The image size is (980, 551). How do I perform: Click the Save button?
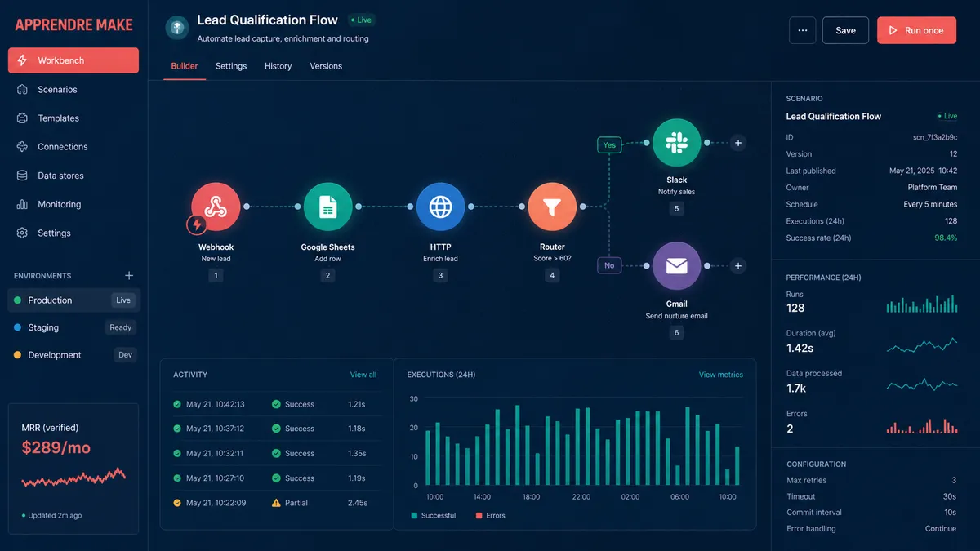[x=845, y=30]
